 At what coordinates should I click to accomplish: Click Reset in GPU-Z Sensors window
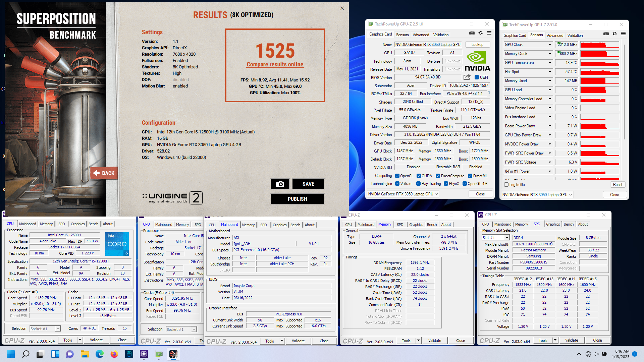pyautogui.click(x=618, y=185)
